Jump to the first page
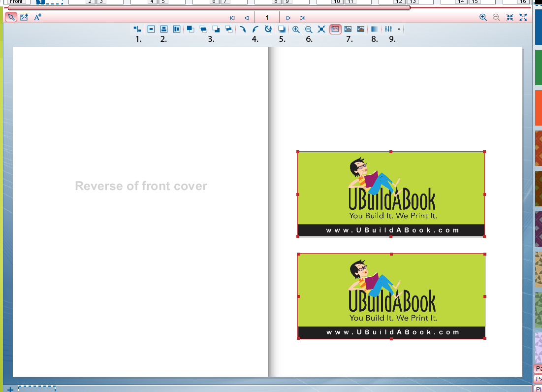Viewport: 542px width, 392px height. (232, 18)
